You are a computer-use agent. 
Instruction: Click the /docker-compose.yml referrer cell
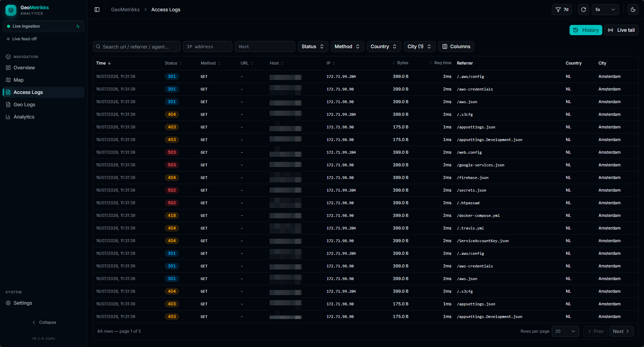click(x=478, y=216)
